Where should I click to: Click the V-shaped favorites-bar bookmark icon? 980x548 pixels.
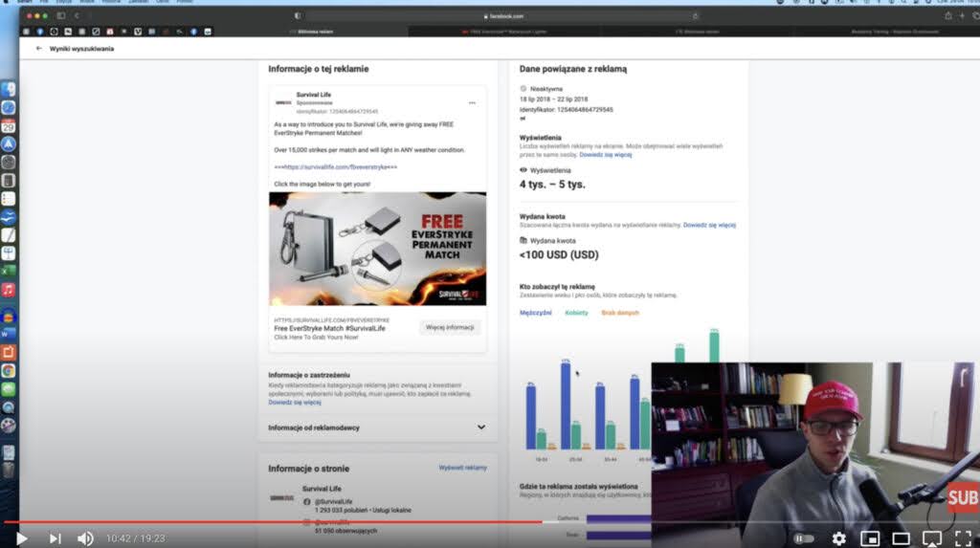click(x=138, y=32)
